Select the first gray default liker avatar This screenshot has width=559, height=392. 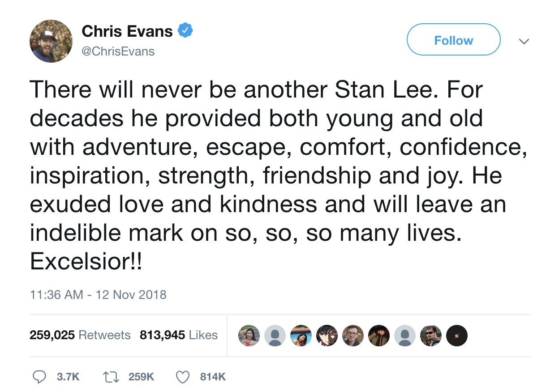[x=275, y=336]
